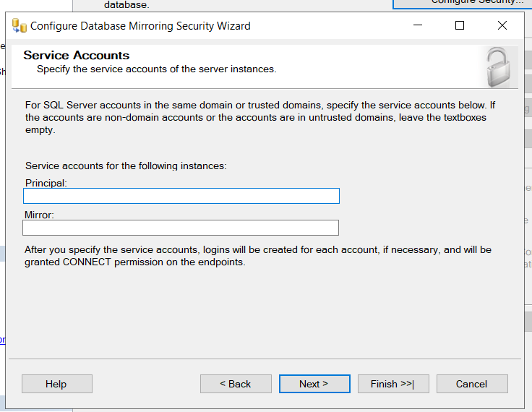Image resolution: width=532 pixels, height=412 pixels.
Task: Click 'Configure Database Mirroring Security Wizard' title
Action: click(x=140, y=26)
